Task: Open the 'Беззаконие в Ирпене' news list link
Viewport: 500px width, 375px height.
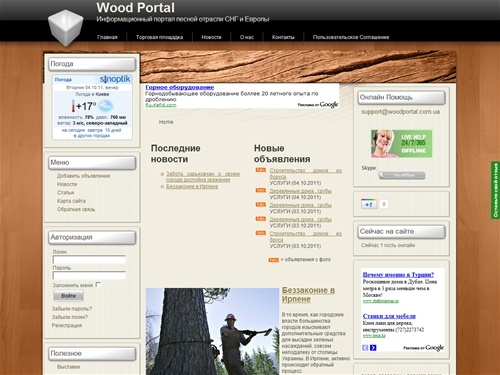Action: (x=192, y=187)
